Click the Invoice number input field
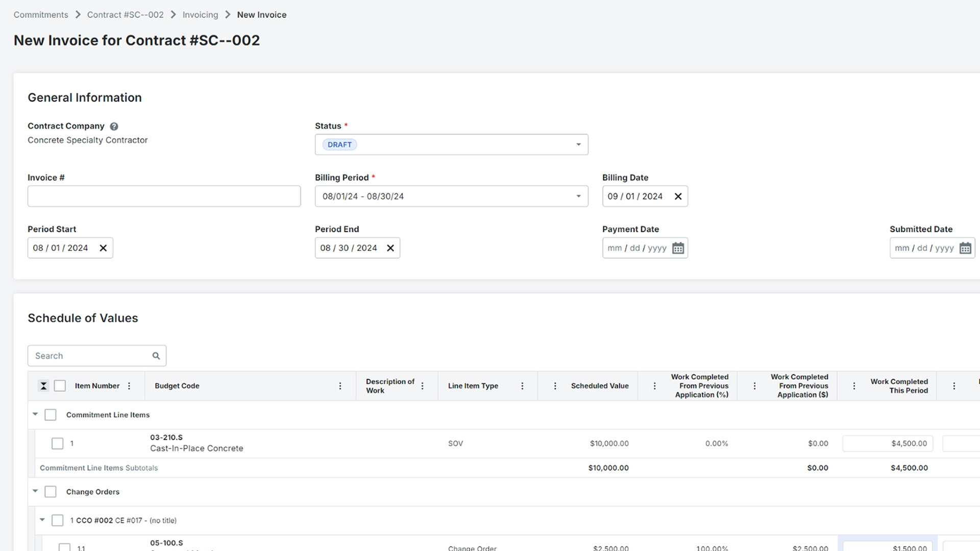This screenshot has width=980, height=551. (164, 196)
